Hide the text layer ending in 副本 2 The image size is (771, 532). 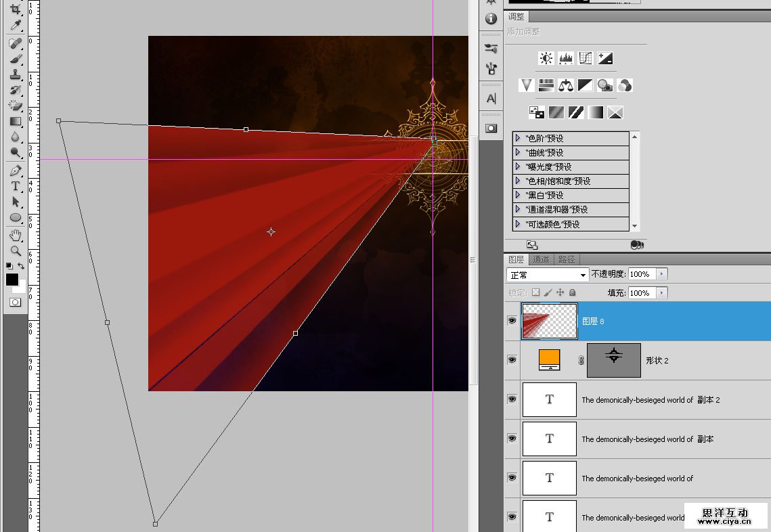point(512,399)
